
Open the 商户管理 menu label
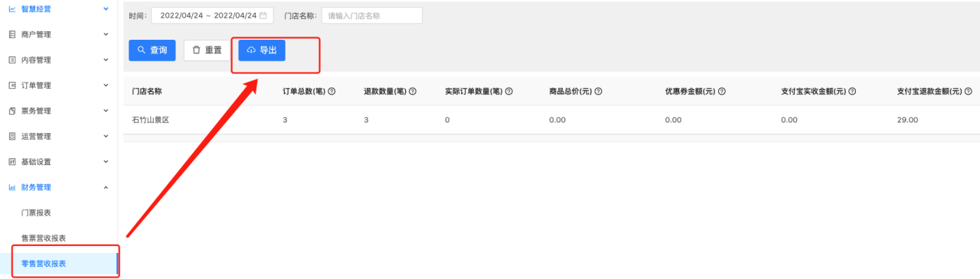point(36,34)
